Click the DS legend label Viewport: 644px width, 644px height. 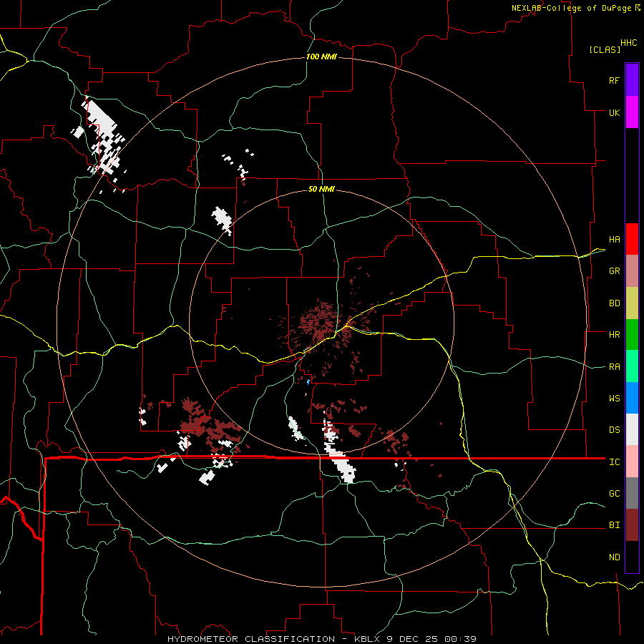(614, 430)
